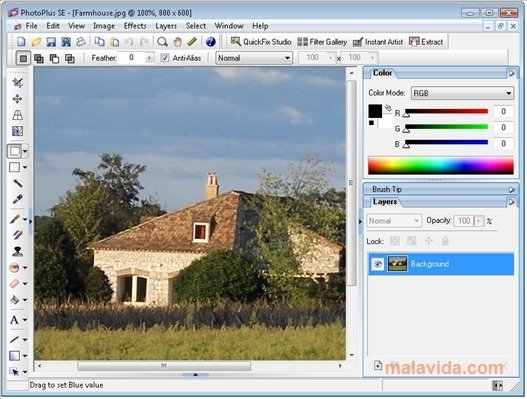Choose the Add to selection mode
This screenshot has width=527, height=399.
[39, 58]
